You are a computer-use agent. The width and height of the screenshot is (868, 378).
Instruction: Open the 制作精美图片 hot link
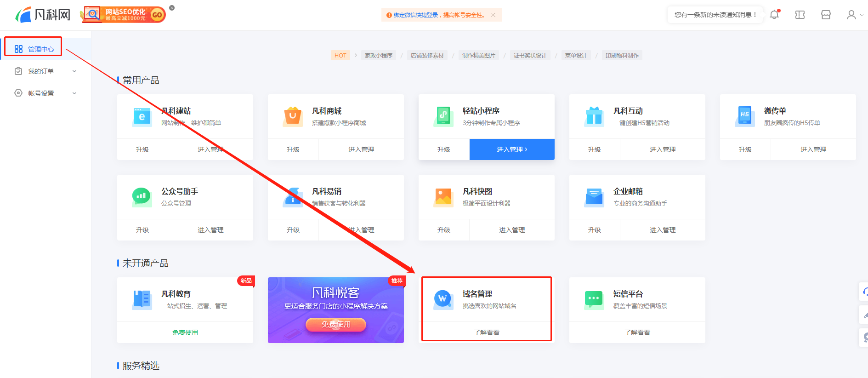click(479, 56)
